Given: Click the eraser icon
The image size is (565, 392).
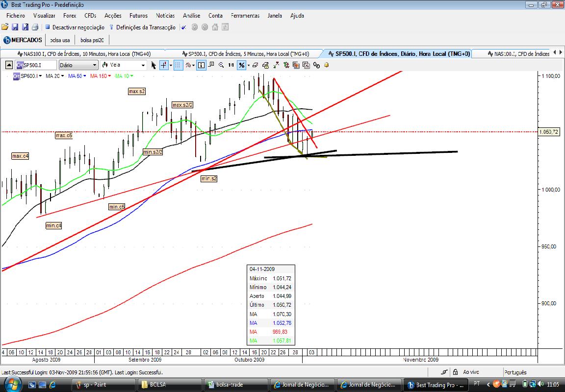Looking at the screenshot, I should click(x=256, y=65).
